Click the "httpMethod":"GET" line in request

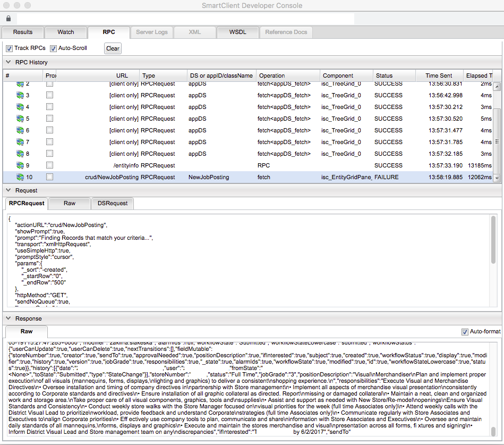click(x=41, y=295)
